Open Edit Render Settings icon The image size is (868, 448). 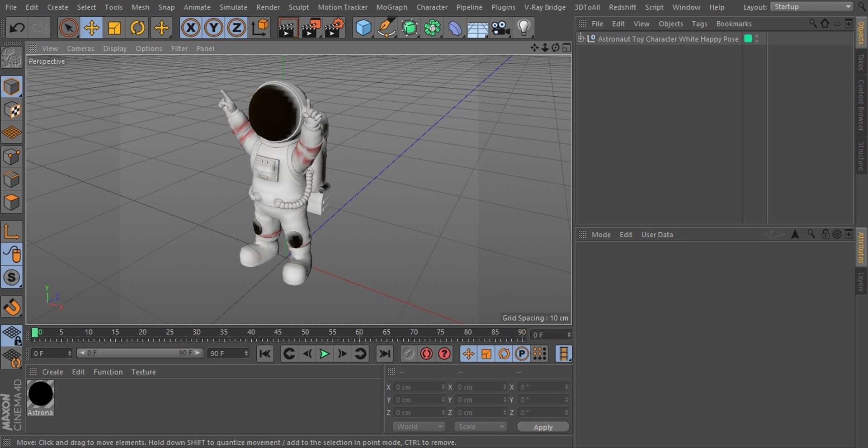(334, 28)
